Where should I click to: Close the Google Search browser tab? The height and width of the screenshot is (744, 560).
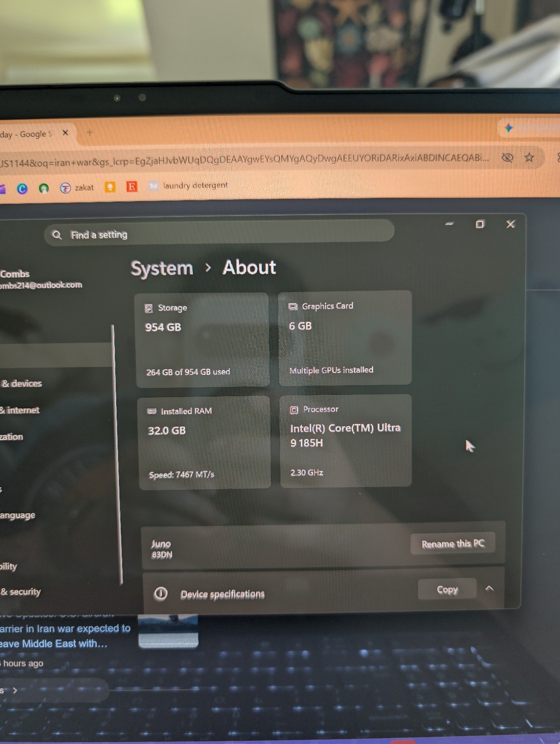pos(66,133)
